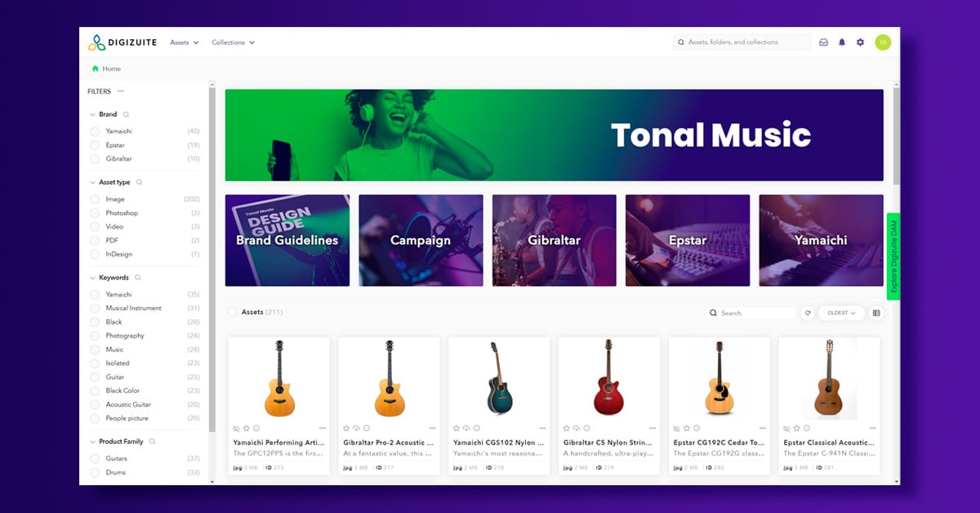Open the inbox icon in top bar
Viewport: 980px width, 513px height.
coord(823,42)
